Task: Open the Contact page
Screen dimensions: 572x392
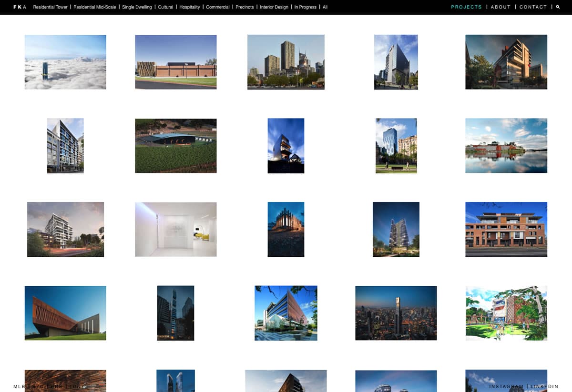Action: [x=533, y=7]
